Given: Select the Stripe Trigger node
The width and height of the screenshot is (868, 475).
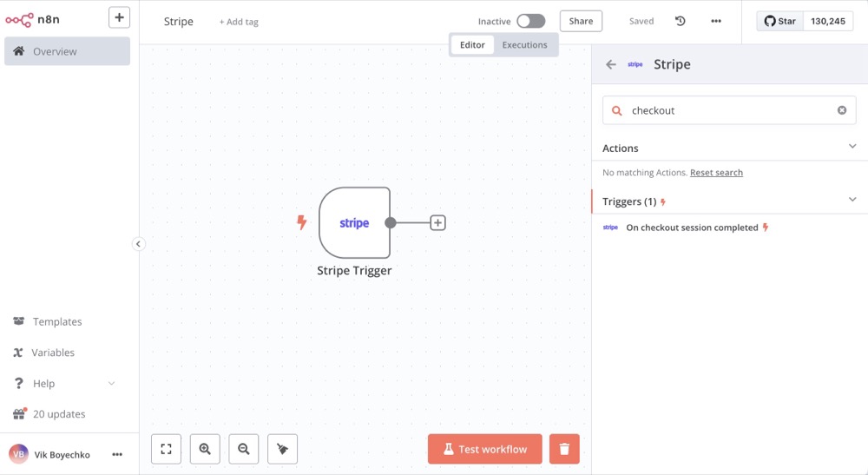Looking at the screenshot, I should pos(354,222).
